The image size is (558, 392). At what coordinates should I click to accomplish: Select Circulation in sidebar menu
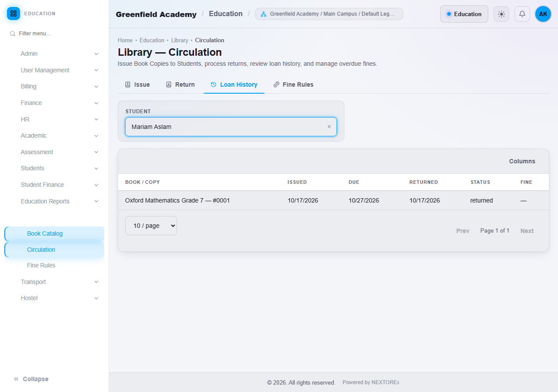pyautogui.click(x=54, y=250)
